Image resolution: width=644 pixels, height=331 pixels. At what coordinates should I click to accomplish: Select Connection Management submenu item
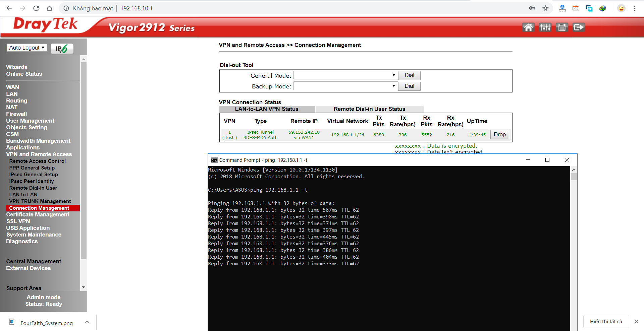point(43,208)
